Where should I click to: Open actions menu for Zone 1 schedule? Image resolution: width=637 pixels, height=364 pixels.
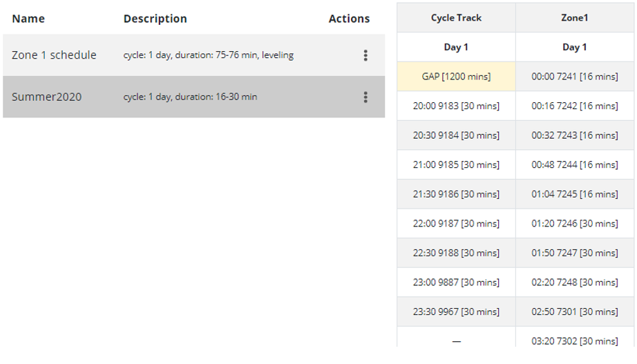pyautogui.click(x=365, y=55)
